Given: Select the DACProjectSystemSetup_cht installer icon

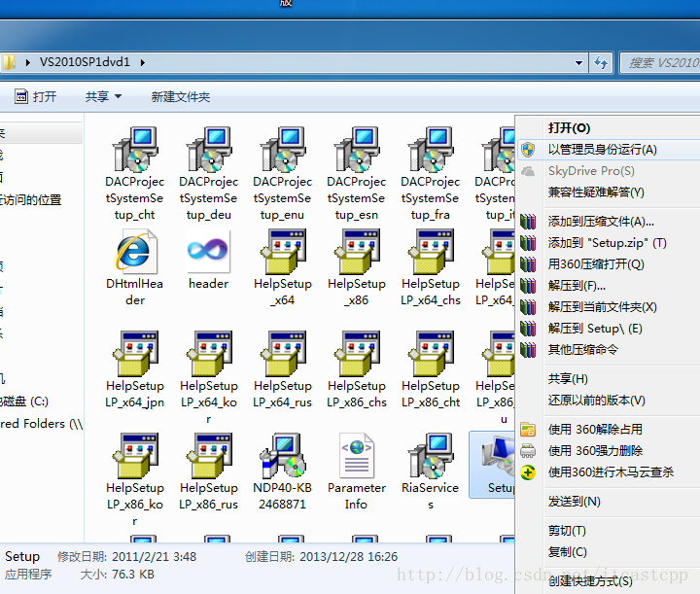Looking at the screenshot, I should pyautogui.click(x=135, y=150).
